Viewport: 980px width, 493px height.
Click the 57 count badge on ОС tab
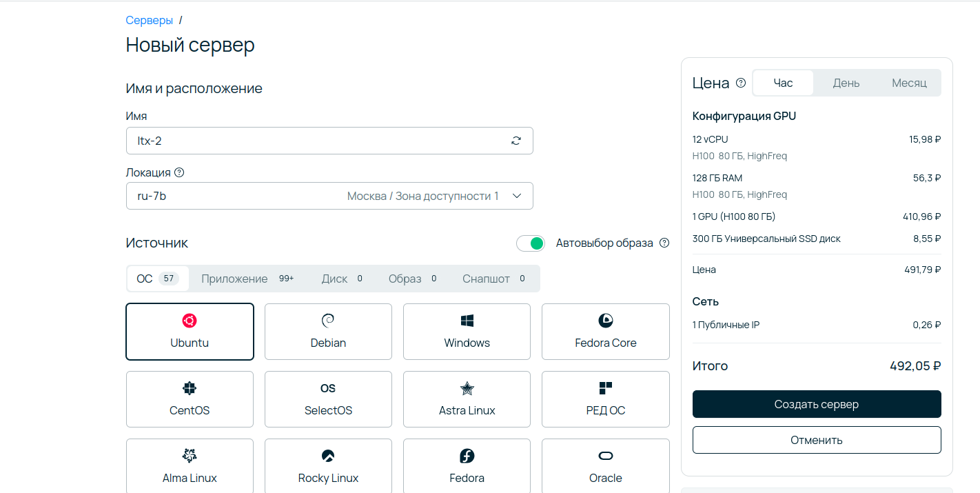coord(169,279)
